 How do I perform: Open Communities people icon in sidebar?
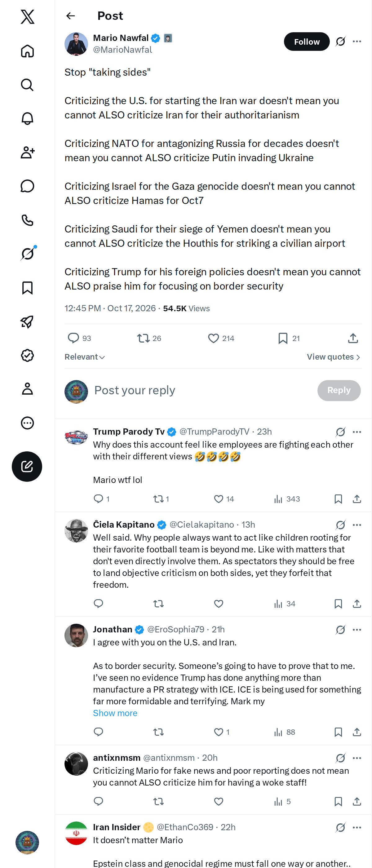click(27, 152)
